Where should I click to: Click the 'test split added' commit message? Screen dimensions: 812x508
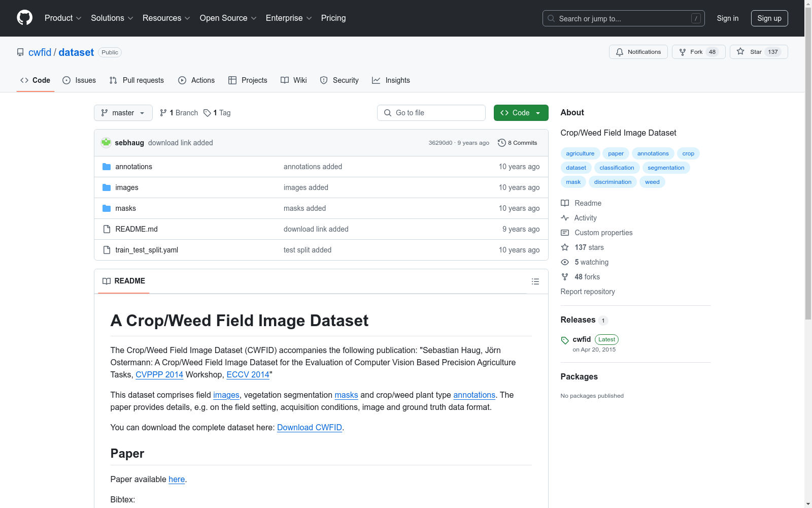click(x=308, y=250)
